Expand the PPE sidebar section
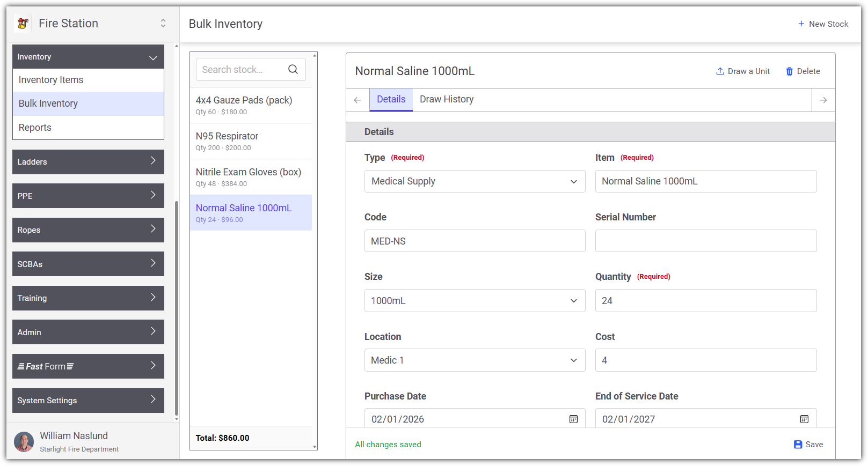868x466 pixels. 88,196
